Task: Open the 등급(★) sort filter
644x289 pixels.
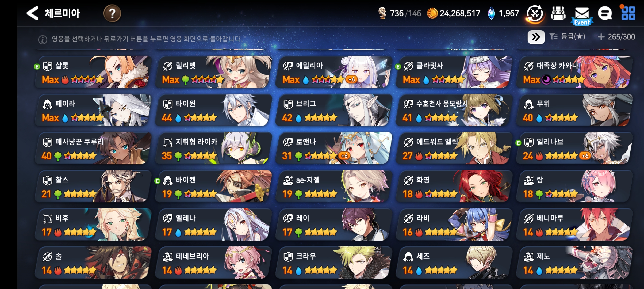Action: click(567, 36)
